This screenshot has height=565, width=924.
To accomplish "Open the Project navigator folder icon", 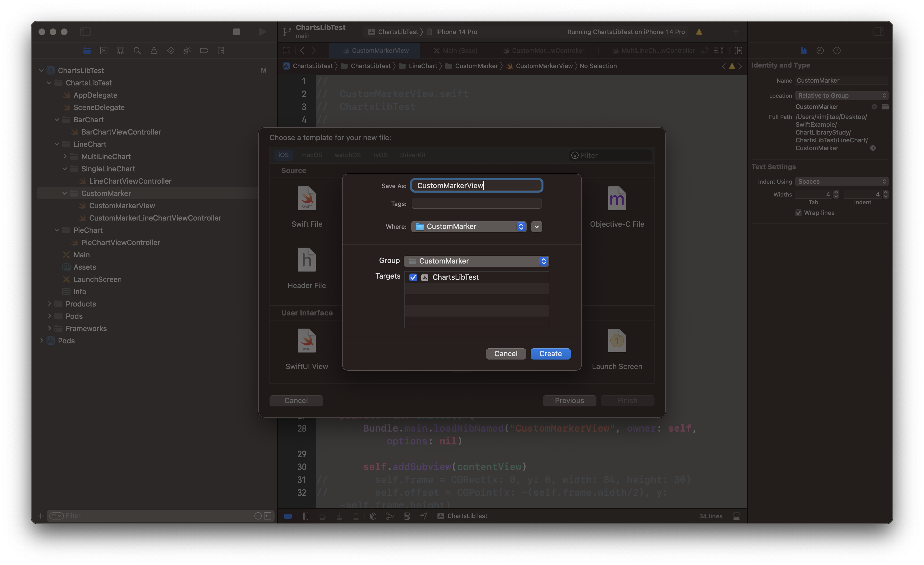I will click(87, 51).
